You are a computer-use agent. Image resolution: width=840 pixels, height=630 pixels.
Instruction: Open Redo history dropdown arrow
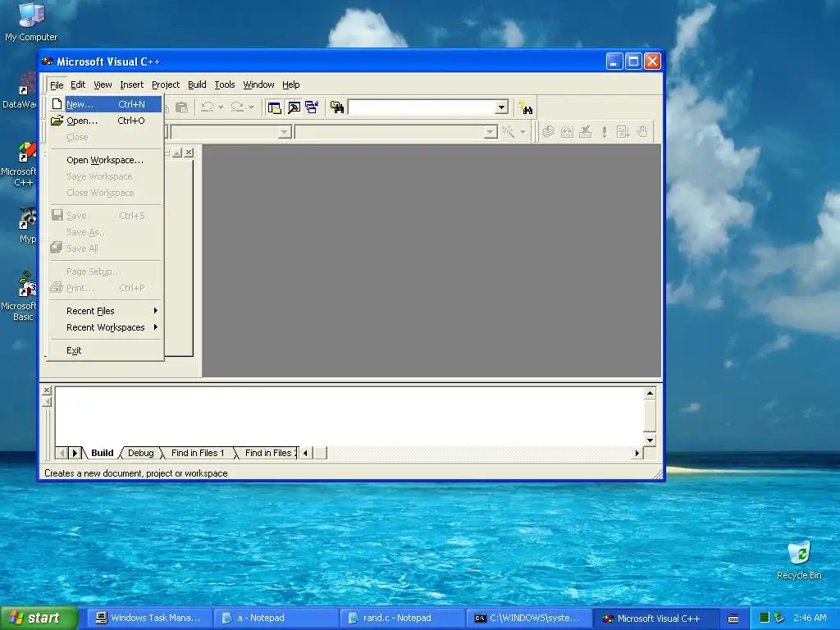(251, 107)
